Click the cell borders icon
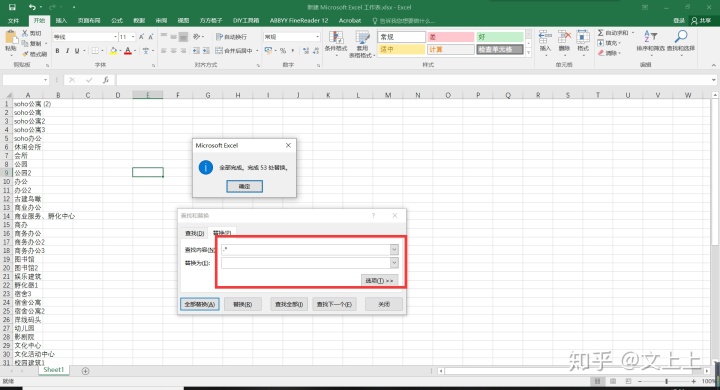This screenshot has height=390, width=720. pos(95,51)
